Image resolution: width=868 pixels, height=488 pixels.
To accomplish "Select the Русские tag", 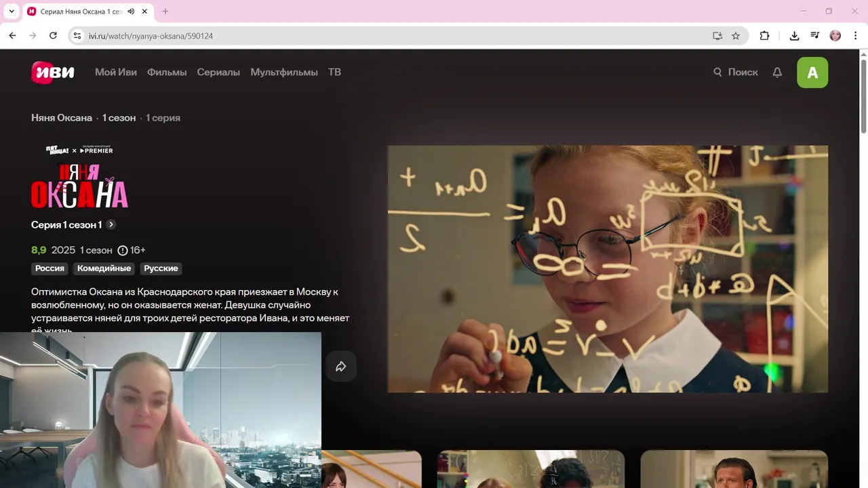I will pos(161,268).
